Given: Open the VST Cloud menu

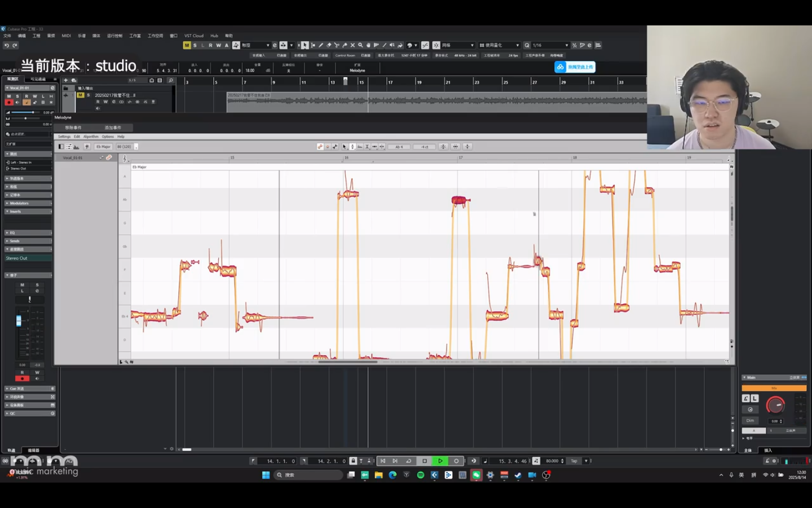Looking at the screenshot, I should point(194,36).
